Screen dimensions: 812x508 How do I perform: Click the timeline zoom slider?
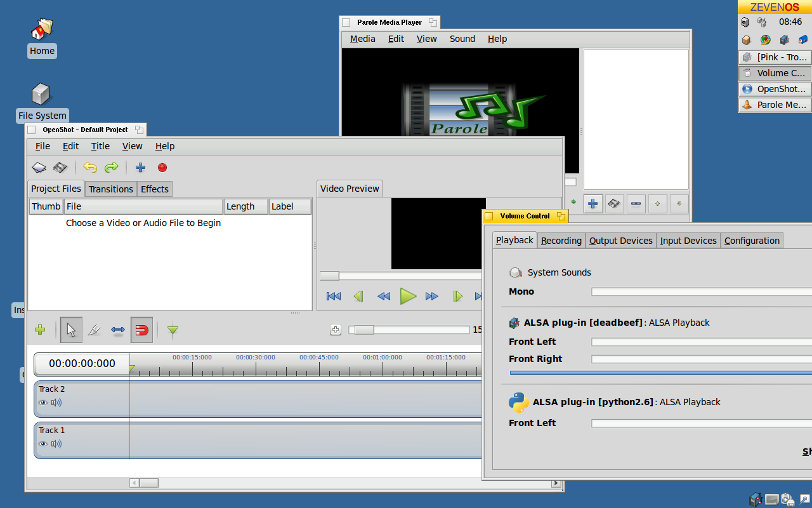pos(409,330)
